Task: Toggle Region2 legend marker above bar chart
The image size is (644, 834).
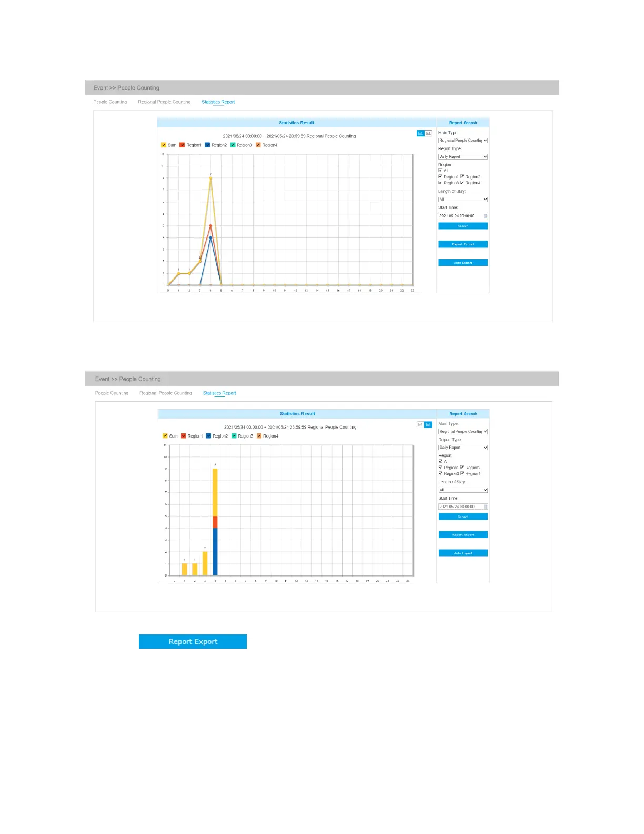Action: click(x=209, y=436)
